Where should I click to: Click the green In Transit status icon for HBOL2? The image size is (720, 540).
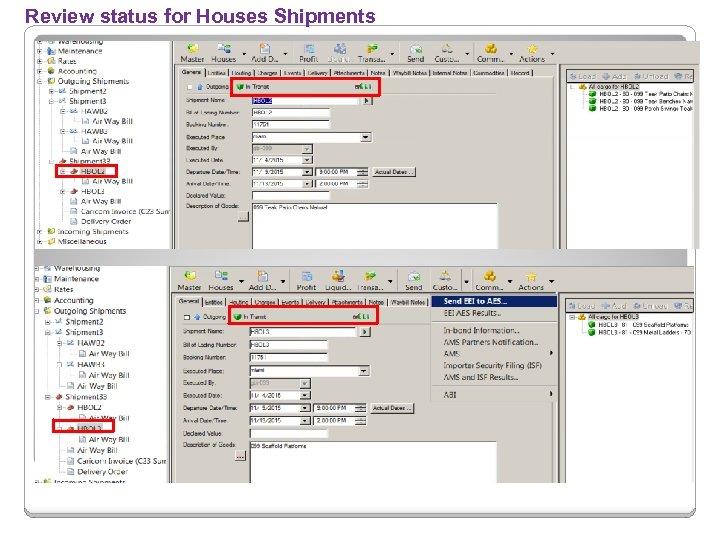(240, 86)
